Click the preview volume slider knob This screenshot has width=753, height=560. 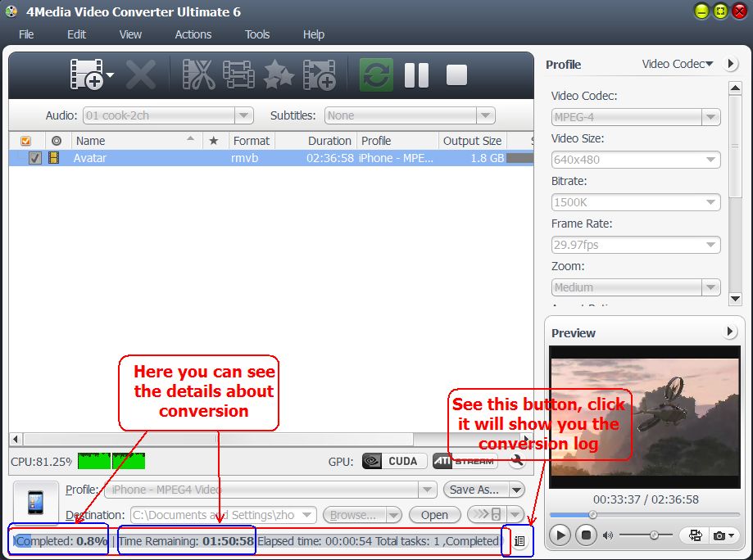654,535
